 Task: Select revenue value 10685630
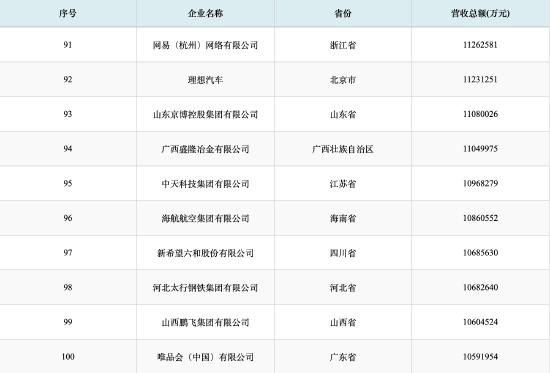tap(480, 253)
